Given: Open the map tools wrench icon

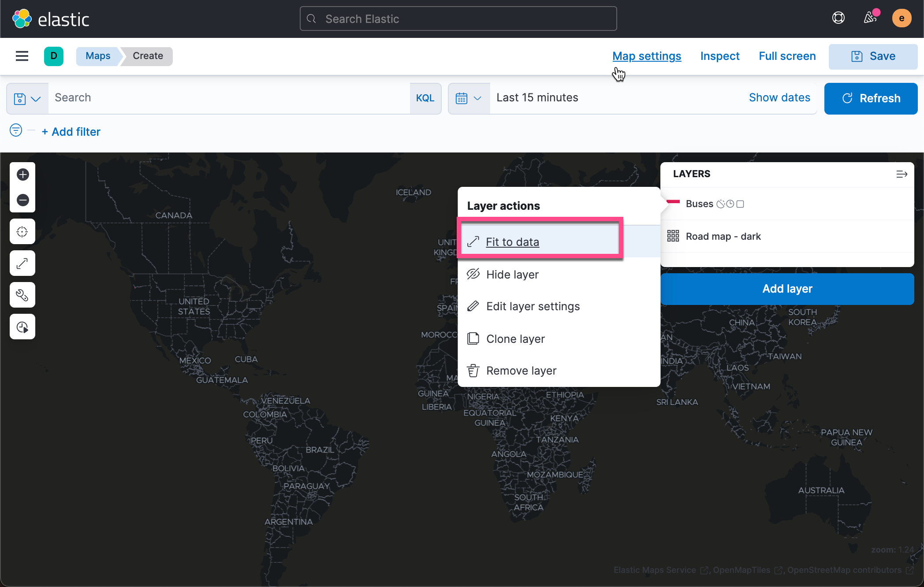Looking at the screenshot, I should tap(22, 295).
